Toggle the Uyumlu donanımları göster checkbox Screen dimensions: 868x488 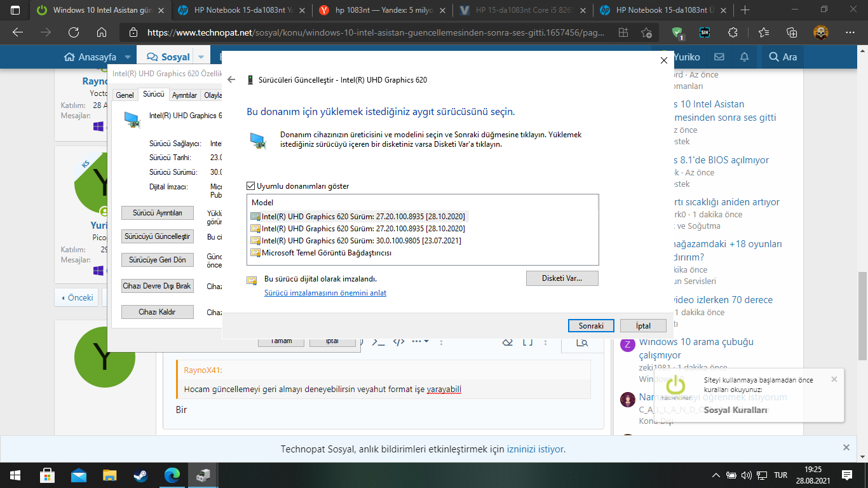[x=251, y=186]
